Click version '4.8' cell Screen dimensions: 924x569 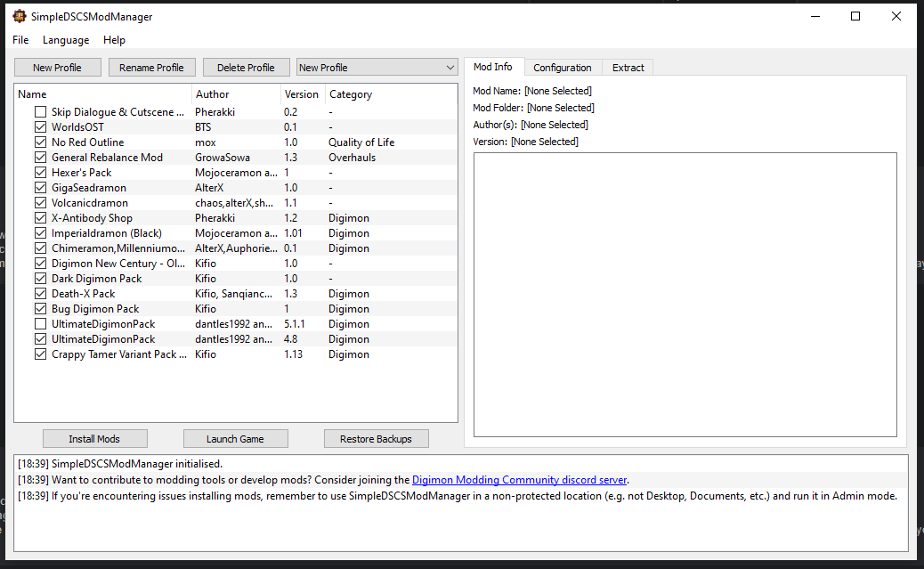[x=290, y=339]
